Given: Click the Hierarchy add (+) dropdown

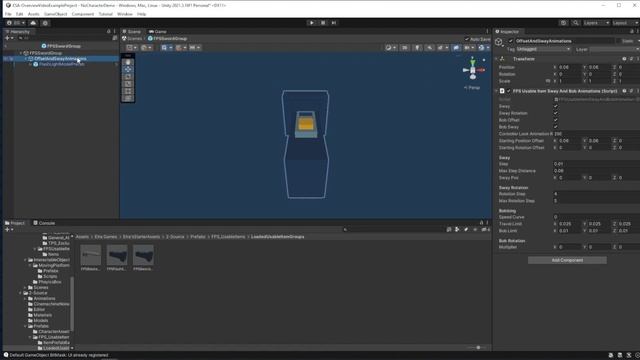Looking at the screenshot, I should 9,38.
